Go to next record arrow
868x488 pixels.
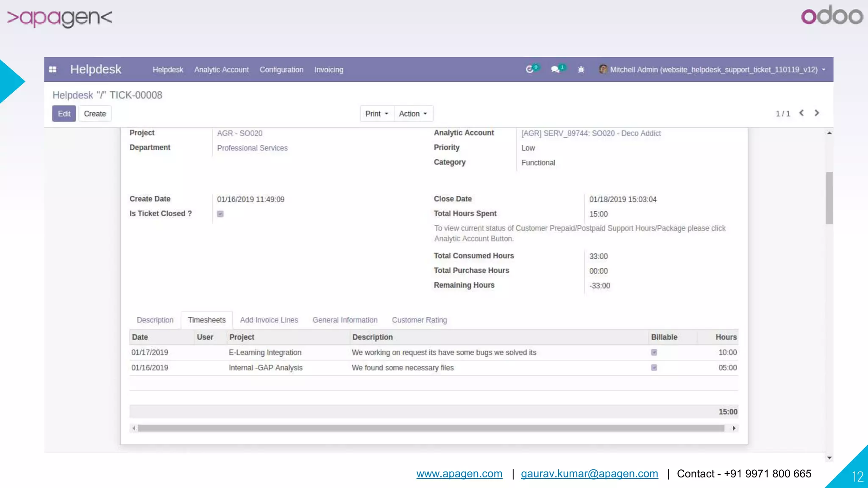(x=817, y=113)
